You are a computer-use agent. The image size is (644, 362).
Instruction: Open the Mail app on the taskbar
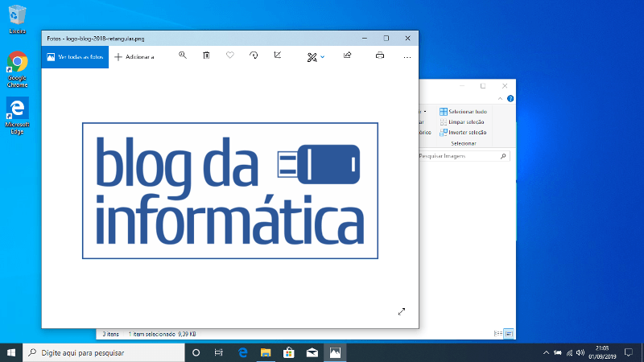coord(312,352)
